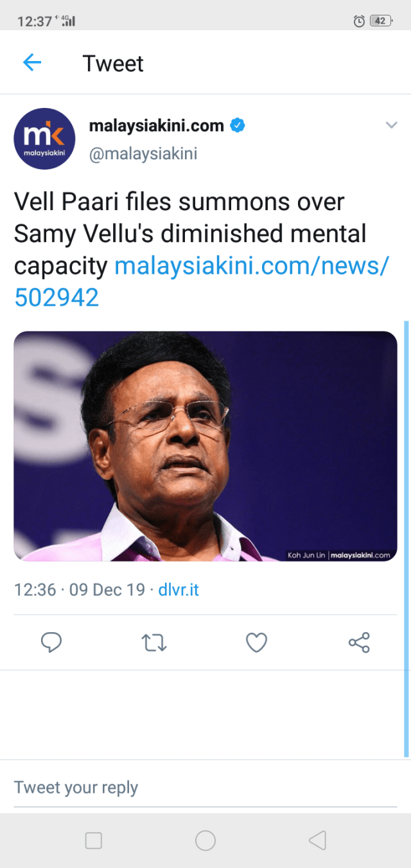The width and height of the screenshot is (411, 868).
Task: Open the malaysiakini.com display name
Action: pyautogui.click(x=156, y=126)
